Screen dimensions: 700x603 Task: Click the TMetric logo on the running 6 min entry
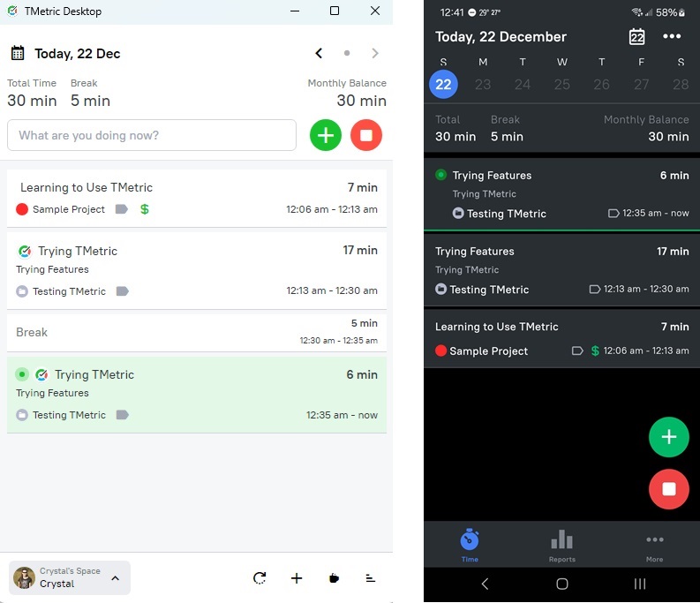coord(41,374)
